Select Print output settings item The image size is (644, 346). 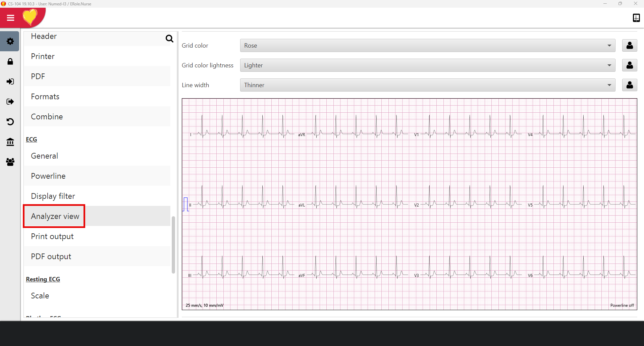(52, 236)
